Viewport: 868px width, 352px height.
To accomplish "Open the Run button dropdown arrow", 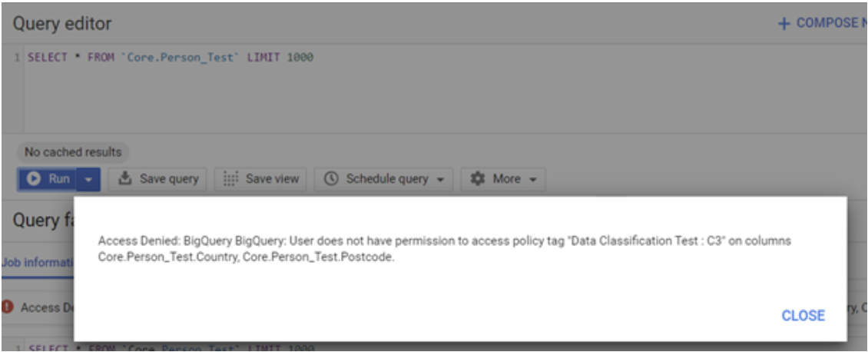I will coord(88,178).
